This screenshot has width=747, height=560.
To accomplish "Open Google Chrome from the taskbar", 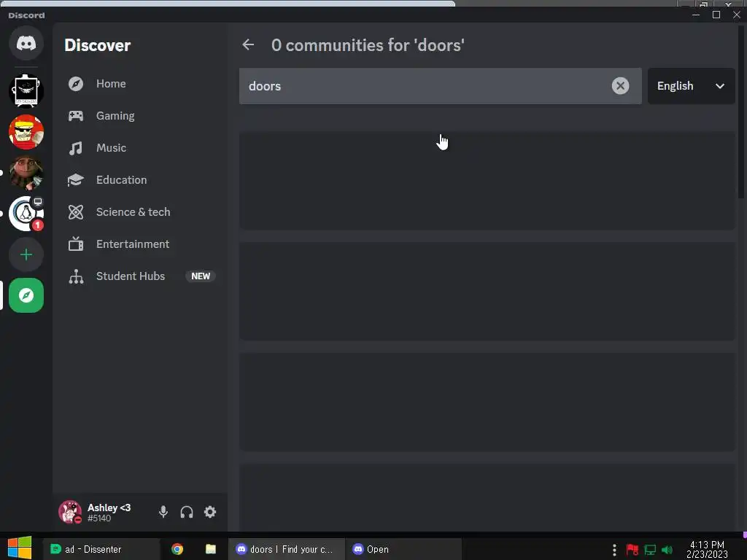I will [177, 549].
